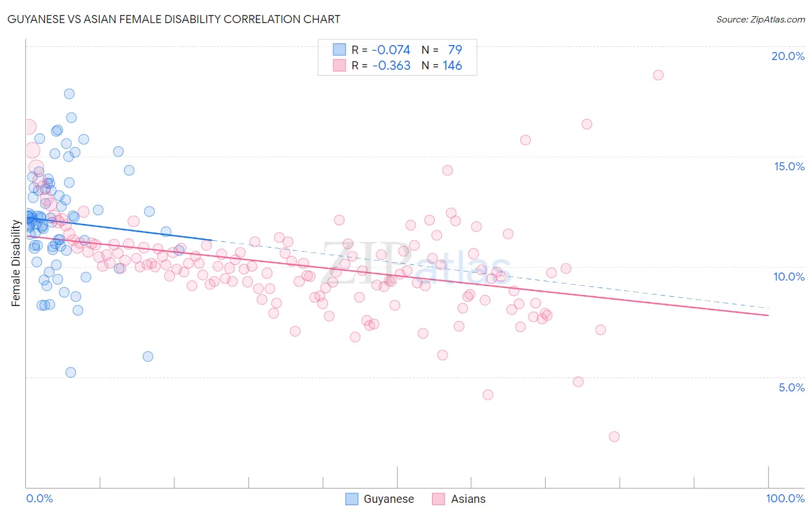
Task: Click the pink swatch beside R = -0.363
Action: 339,66
